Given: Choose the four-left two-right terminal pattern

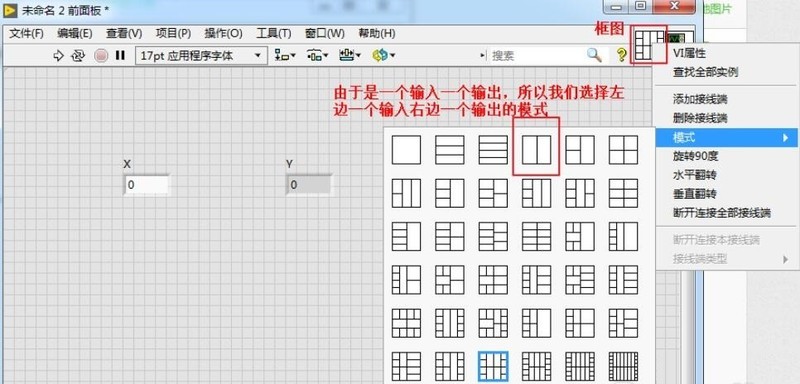Looking at the screenshot, I should point(449,236).
